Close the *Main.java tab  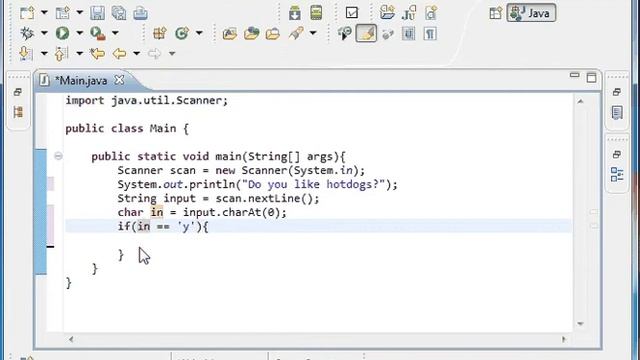coord(119,80)
